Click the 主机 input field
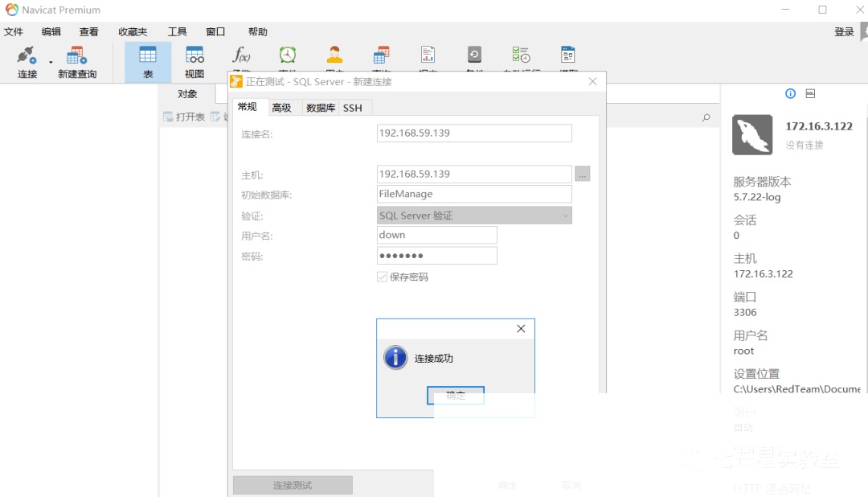The height and width of the screenshot is (497, 868). [x=474, y=174]
